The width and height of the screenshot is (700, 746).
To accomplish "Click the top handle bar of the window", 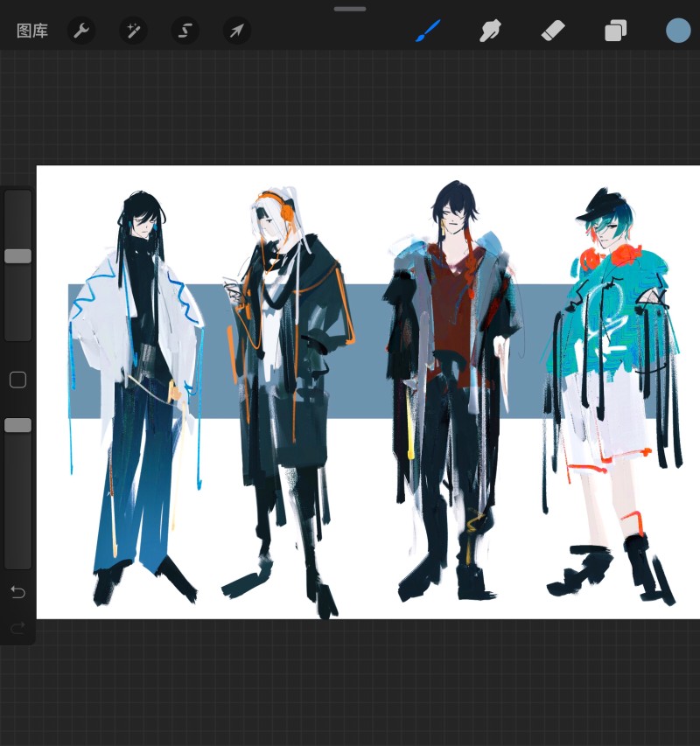I will (x=350, y=9).
